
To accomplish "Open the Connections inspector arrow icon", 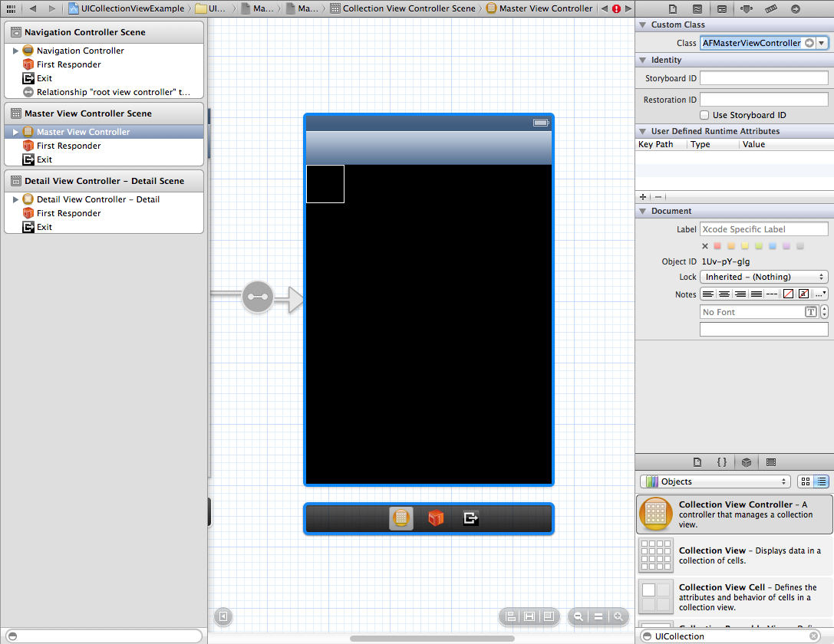I will click(795, 9).
